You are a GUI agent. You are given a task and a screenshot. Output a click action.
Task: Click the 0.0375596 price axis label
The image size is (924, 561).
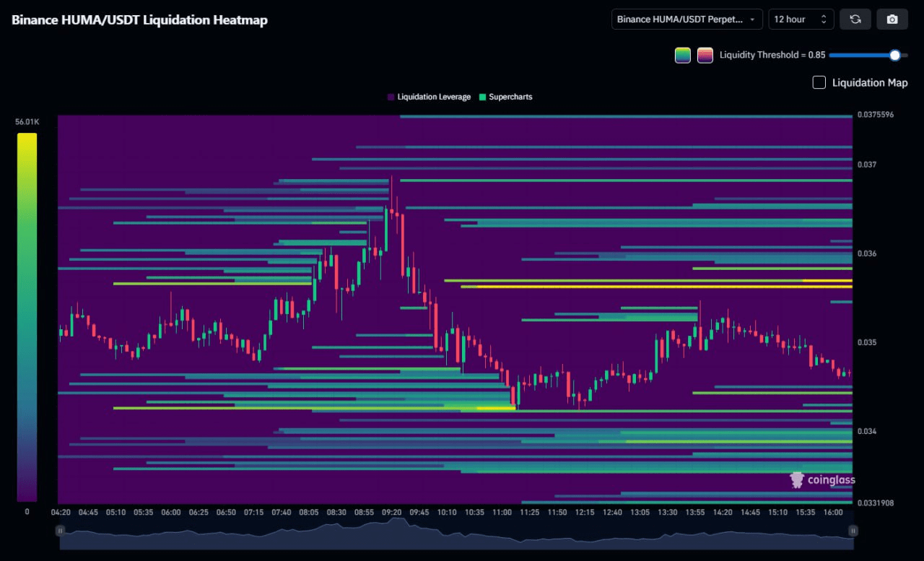(x=875, y=115)
